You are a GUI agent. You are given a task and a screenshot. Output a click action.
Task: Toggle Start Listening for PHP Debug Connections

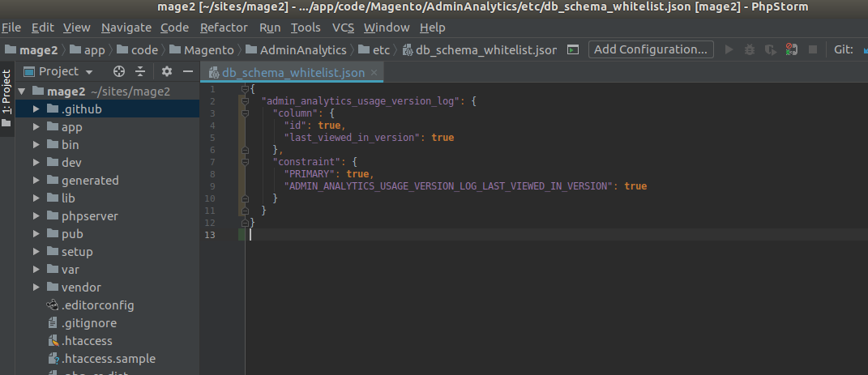point(791,49)
